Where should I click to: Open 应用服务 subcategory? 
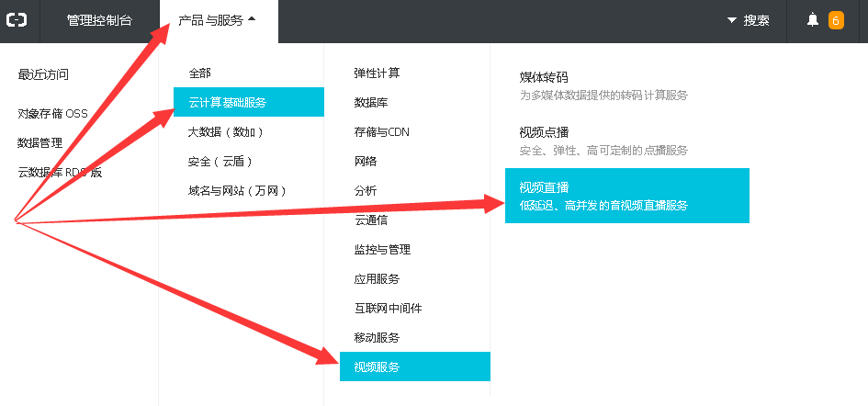click(x=377, y=278)
